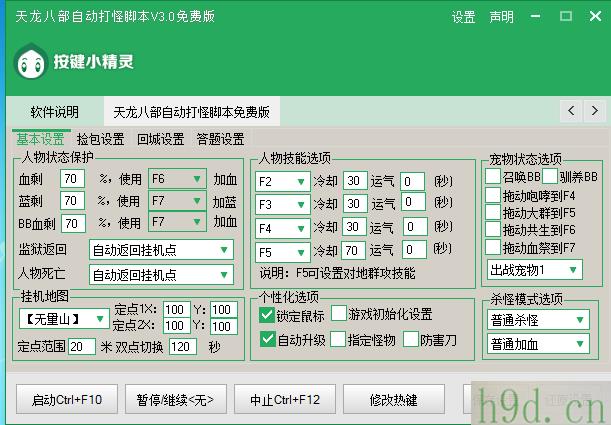The width and height of the screenshot is (611, 425).
Task: Switch to the 软件说明 tab
Action: 55,112
